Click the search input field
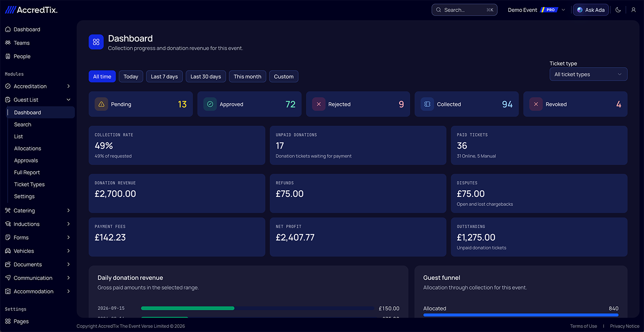Screen dimensions: 644x332 coord(465,10)
